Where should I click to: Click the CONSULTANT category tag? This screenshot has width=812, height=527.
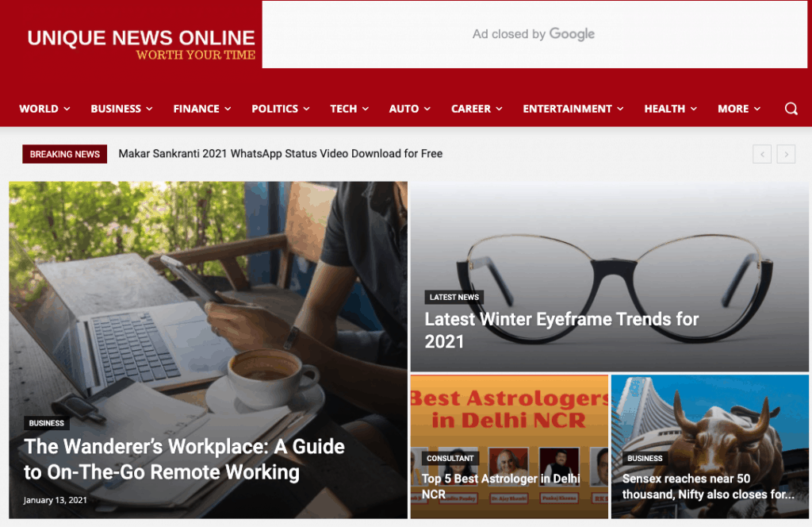pos(450,458)
